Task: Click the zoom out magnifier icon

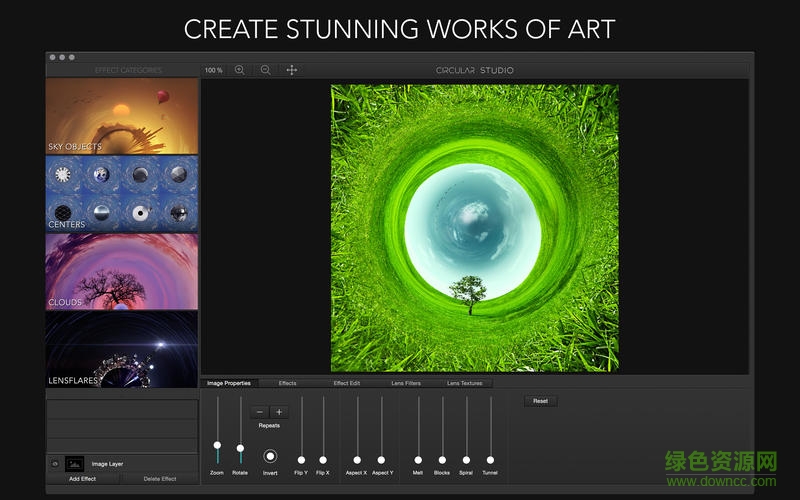Action: click(265, 70)
